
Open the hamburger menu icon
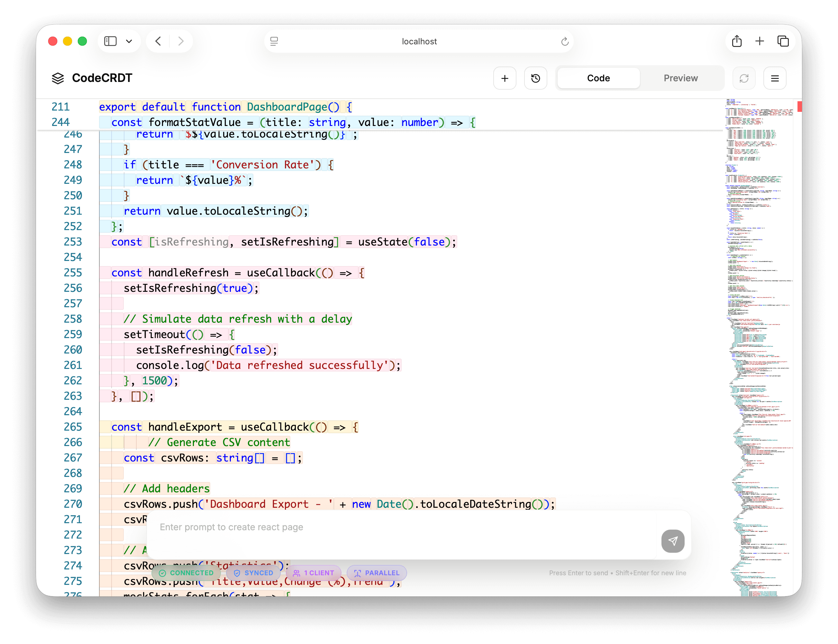[x=775, y=78]
